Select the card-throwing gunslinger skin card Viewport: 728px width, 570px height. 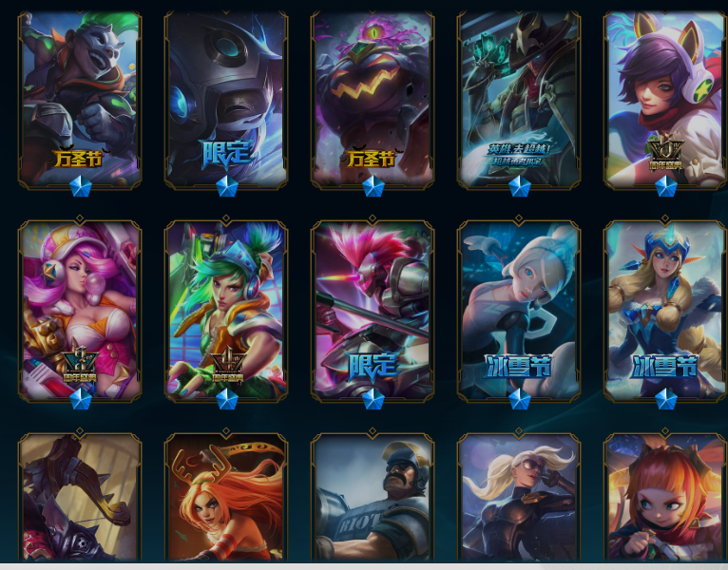519,100
